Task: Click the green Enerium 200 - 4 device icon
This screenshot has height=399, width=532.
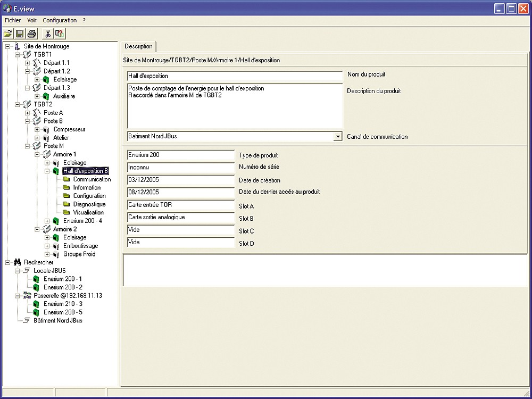Action: (x=56, y=221)
